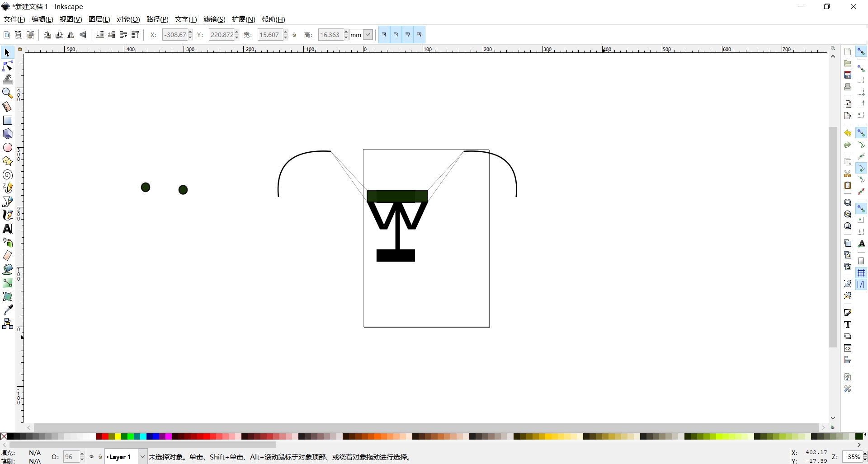The height and width of the screenshot is (464, 868).
Task: Click the horizontal canvas scrollbar
Action: click(426, 427)
